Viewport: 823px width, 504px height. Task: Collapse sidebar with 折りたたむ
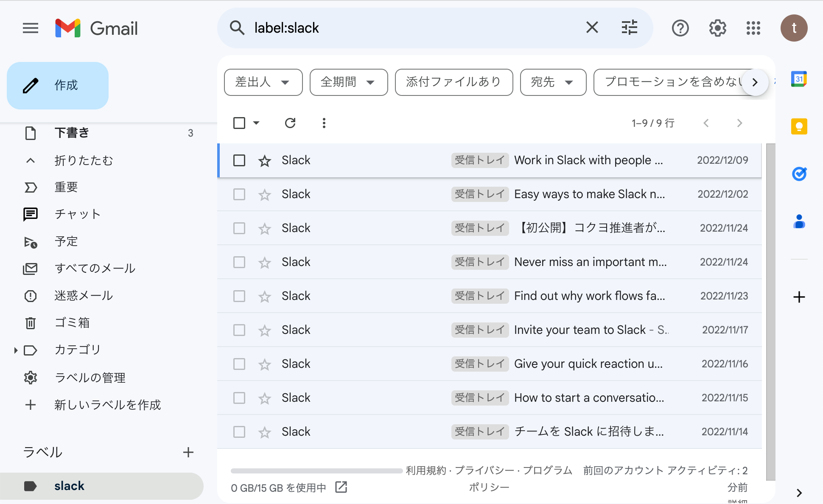click(84, 160)
